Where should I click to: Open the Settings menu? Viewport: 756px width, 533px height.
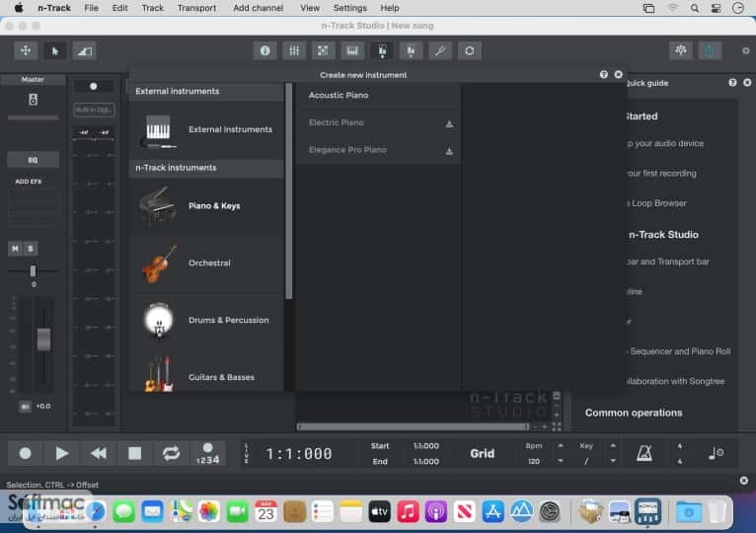(x=349, y=8)
